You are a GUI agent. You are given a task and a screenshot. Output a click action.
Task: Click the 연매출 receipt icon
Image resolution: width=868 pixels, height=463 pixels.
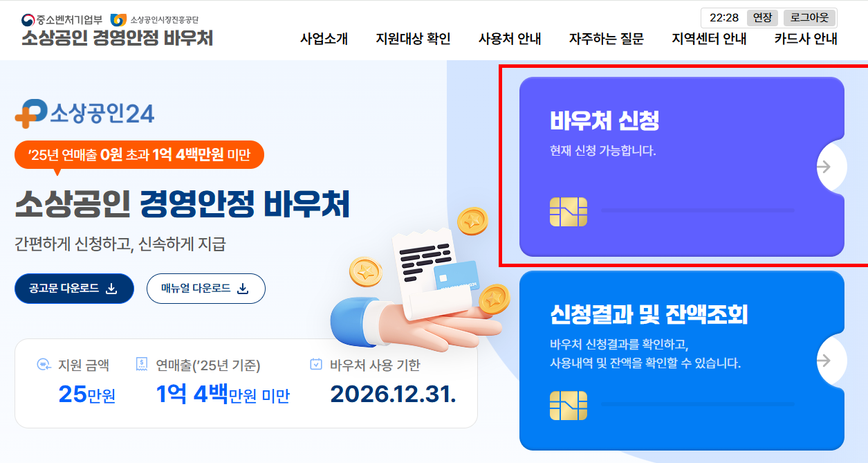click(x=142, y=364)
